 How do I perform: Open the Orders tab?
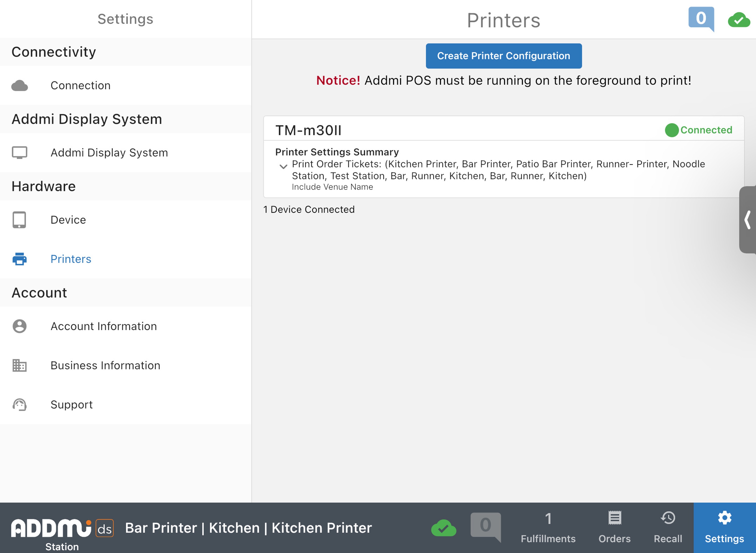point(614,528)
